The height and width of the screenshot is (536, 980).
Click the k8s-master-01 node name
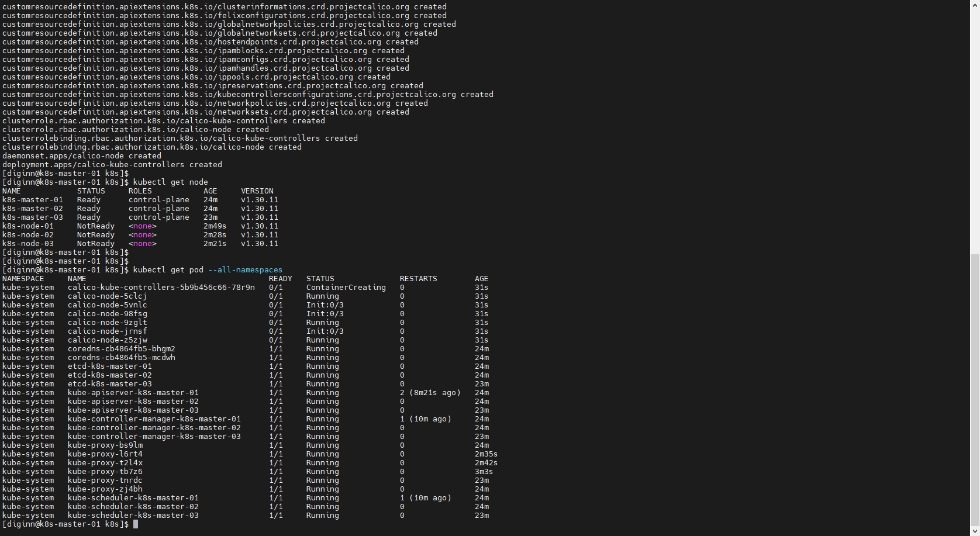pyautogui.click(x=32, y=200)
